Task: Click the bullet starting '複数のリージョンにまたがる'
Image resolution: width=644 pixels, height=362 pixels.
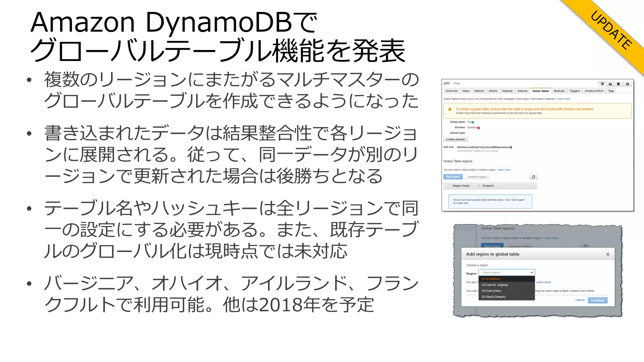Action: pos(231,90)
